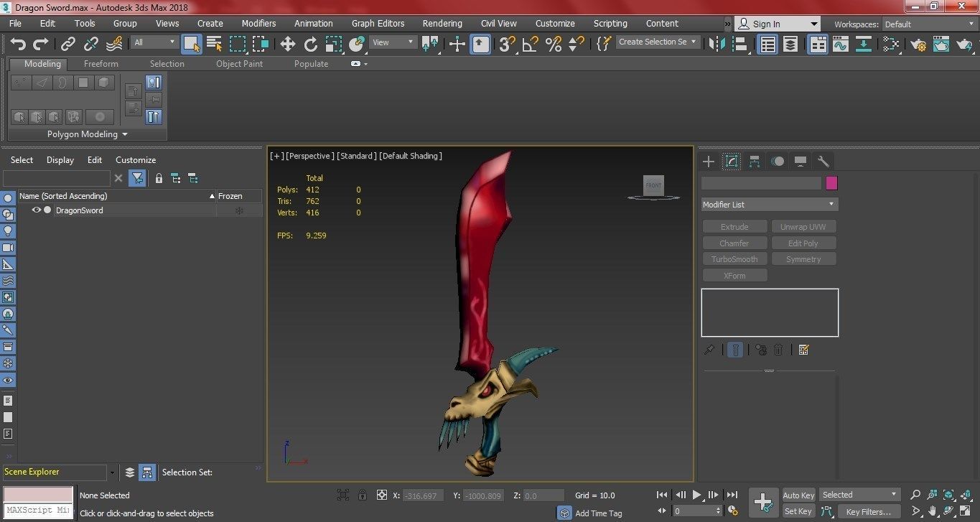Screen dimensions: 980x522
Task: Click the TurboSmooth modifier button
Action: pos(734,259)
